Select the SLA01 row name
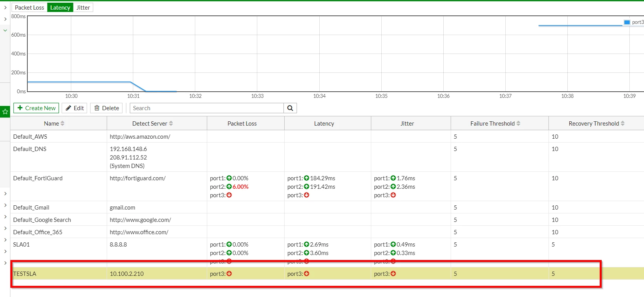644x297 pixels. 21,245
